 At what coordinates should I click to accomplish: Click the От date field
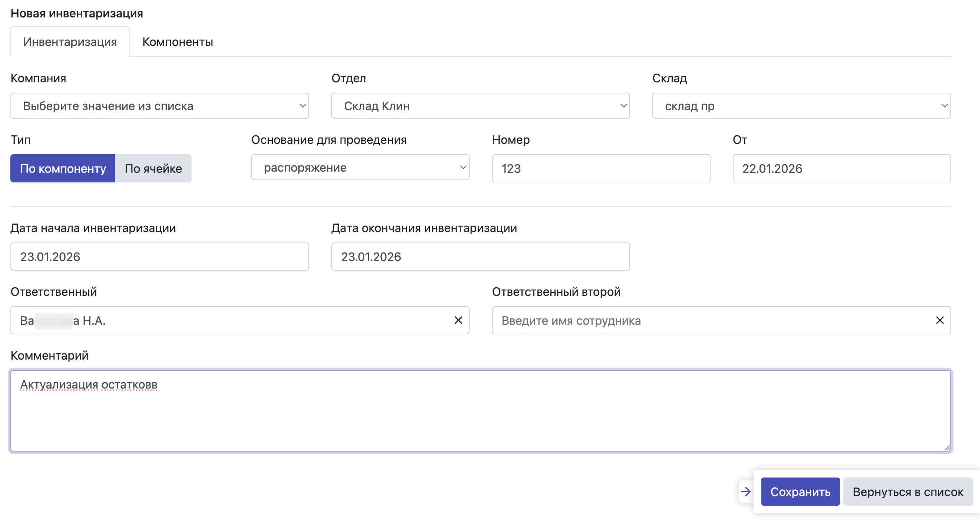tap(841, 168)
